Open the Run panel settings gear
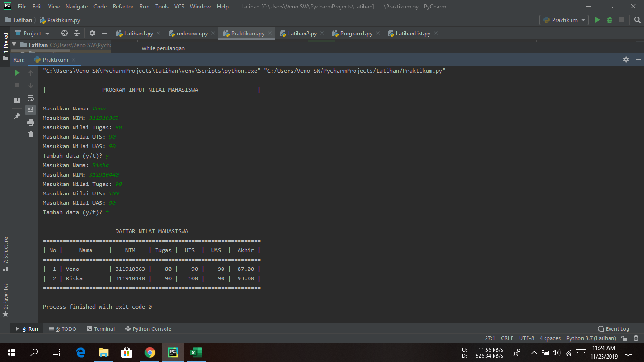Viewport: 644px width, 362px height. click(x=626, y=59)
